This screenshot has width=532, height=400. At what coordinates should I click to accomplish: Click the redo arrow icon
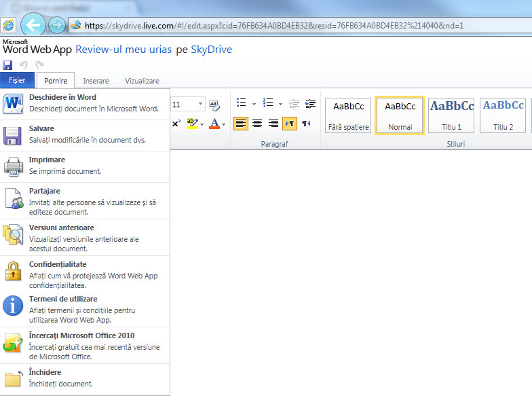(x=39, y=65)
